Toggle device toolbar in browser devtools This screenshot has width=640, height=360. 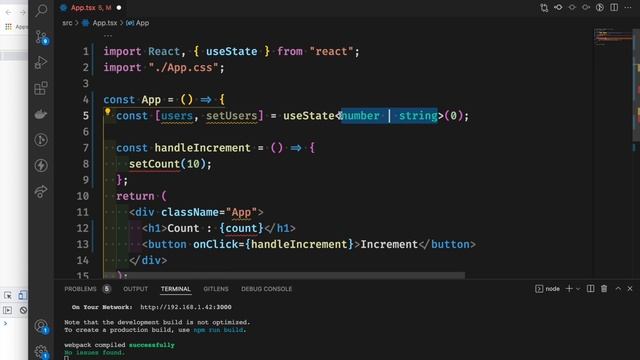[x=22, y=295]
